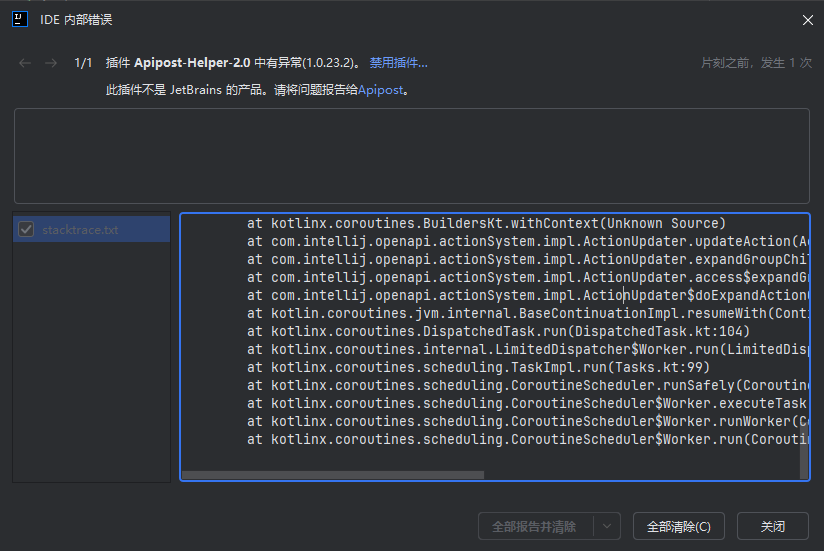Image resolution: width=824 pixels, height=551 pixels.
Task: Click the ActionUpdater.access$expandG stack line
Action: coord(528,277)
